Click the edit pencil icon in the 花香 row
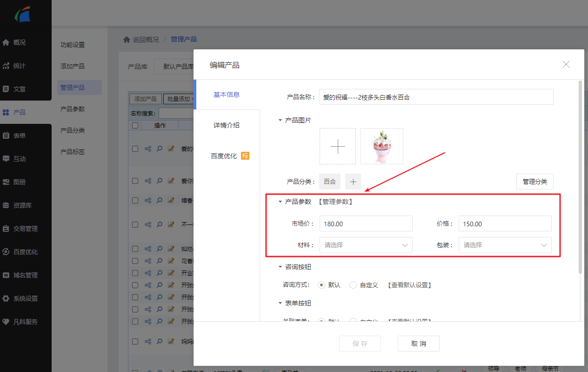Screen dimensions: 588x372 click(171, 261)
